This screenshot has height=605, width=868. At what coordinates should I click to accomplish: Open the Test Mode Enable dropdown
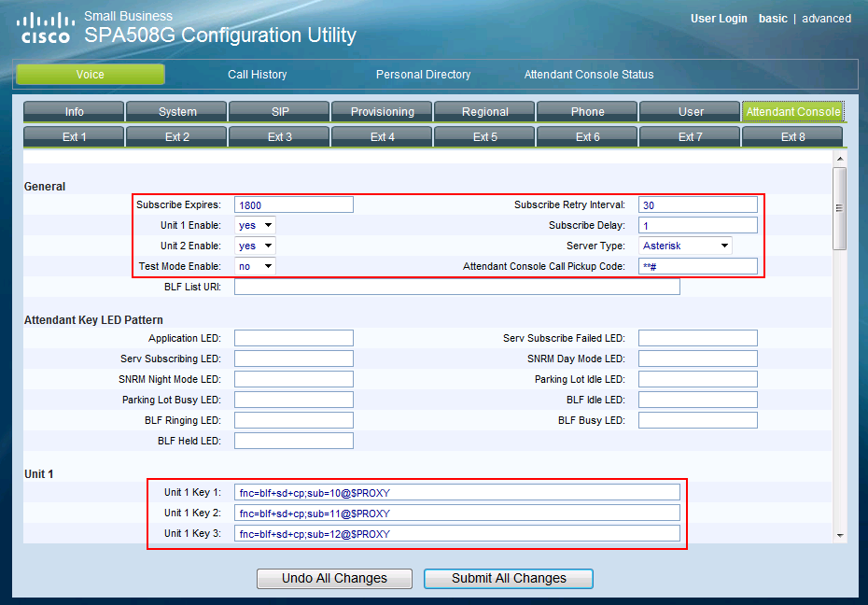pos(255,266)
